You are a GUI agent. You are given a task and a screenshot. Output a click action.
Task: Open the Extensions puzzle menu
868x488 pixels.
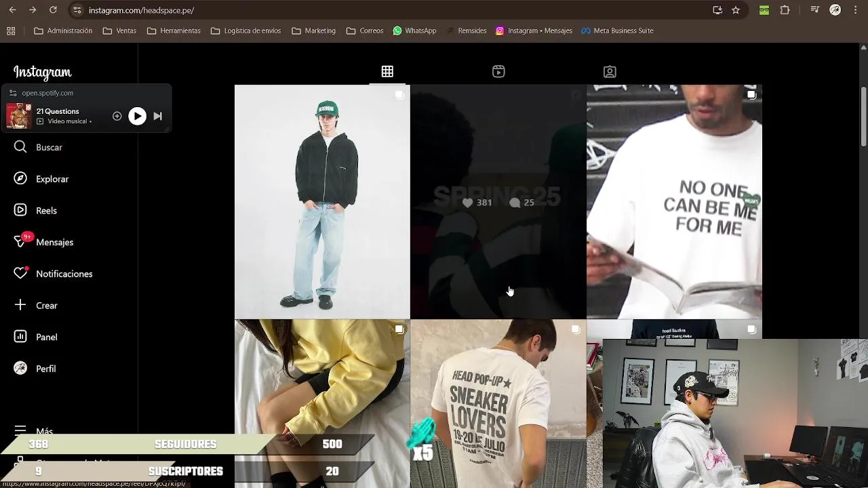(x=785, y=10)
